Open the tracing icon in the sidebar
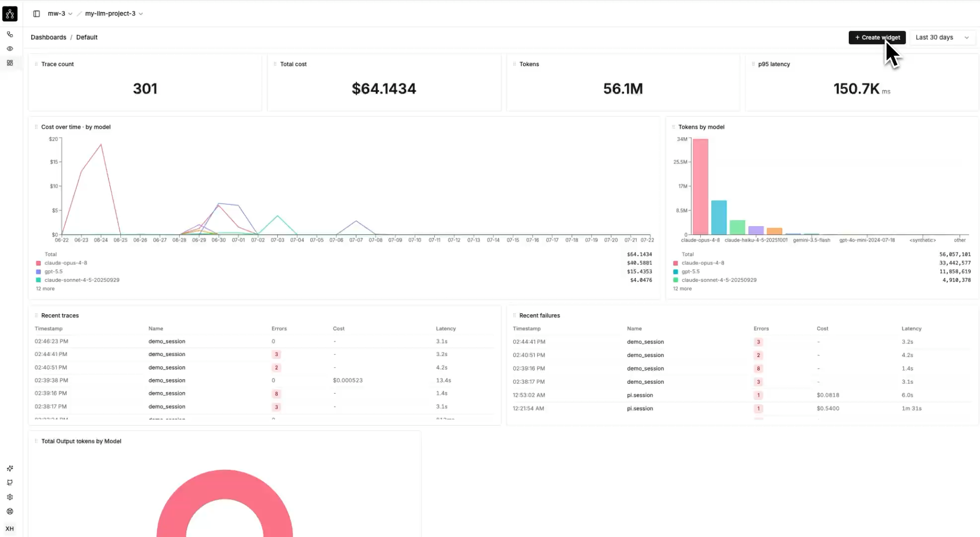Image resolution: width=980 pixels, height=537 pixels. click(10, 34)
